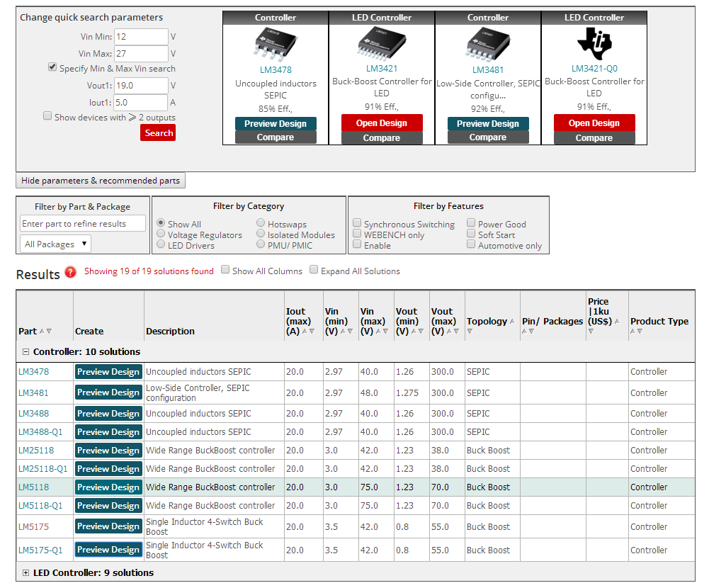Click Compare on LM3481 card
The image size is (726, 588).
487,137
